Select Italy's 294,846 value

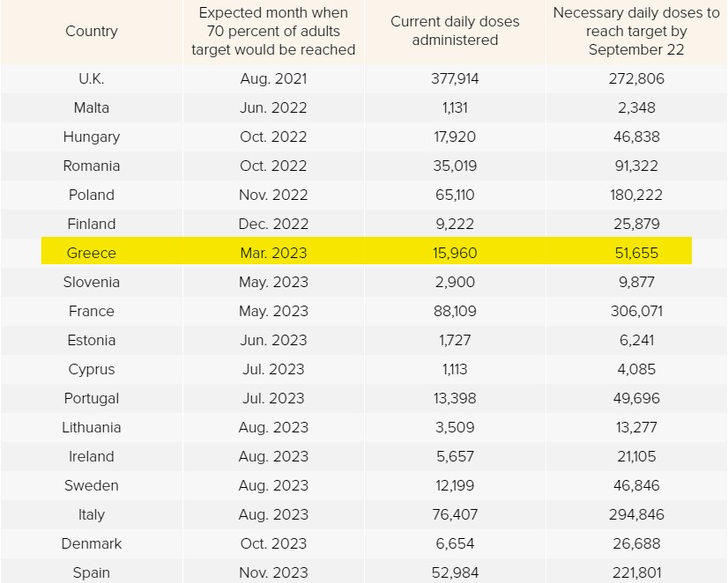[636, 514]
